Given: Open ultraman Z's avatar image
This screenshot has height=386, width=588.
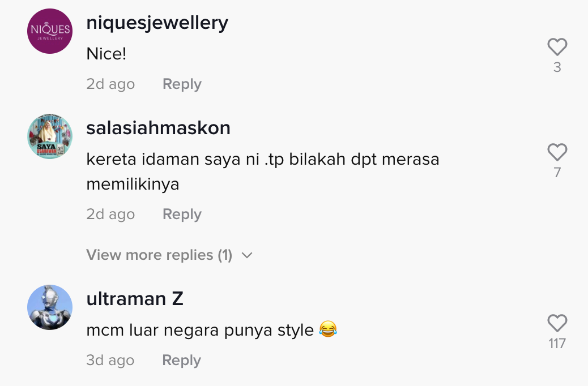Looking at the screenshot, I should coord(50,307).
